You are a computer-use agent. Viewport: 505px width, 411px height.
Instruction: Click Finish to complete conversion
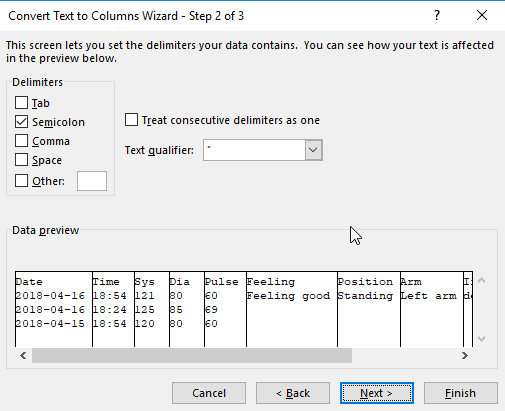461,393
